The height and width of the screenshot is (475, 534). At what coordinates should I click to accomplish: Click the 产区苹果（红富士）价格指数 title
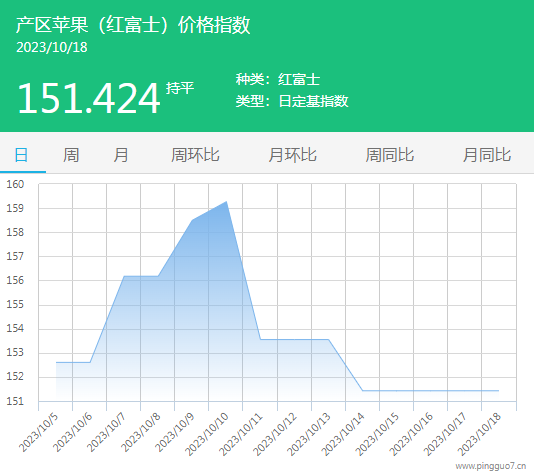point(133,25)
